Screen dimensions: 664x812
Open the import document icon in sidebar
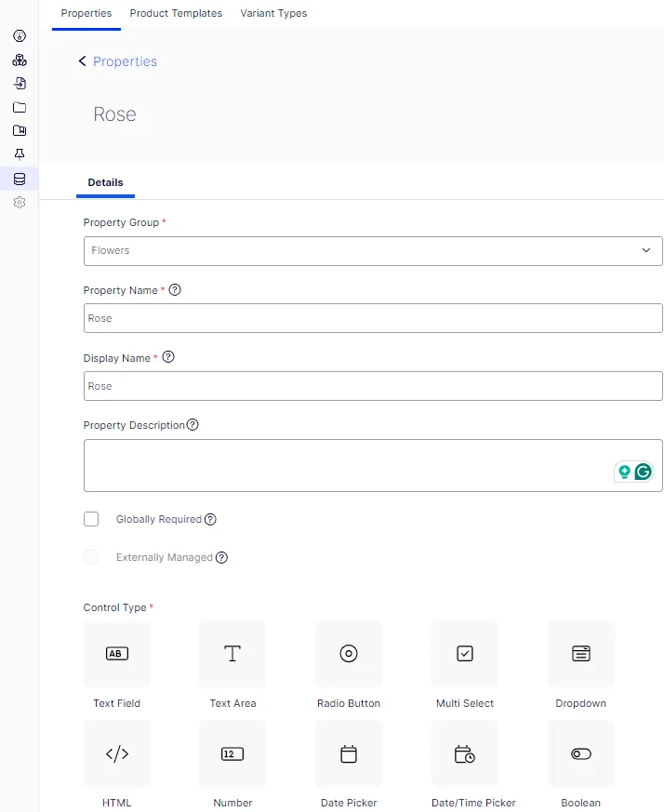(20, 84)
